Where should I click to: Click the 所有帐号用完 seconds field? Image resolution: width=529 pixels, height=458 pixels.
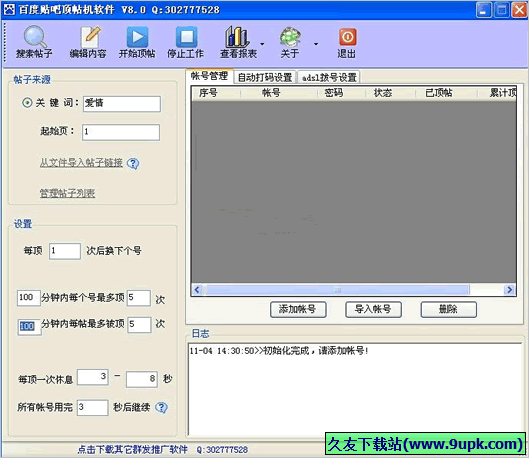pyautogui.click(x=92, y=407)
